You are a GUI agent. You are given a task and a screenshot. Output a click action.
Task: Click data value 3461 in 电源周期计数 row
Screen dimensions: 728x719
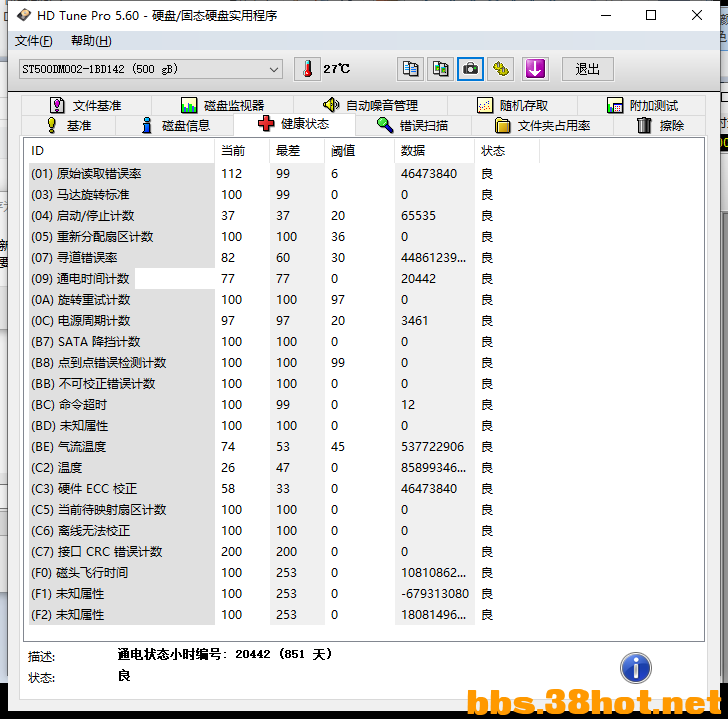click(x=415, y=321)
